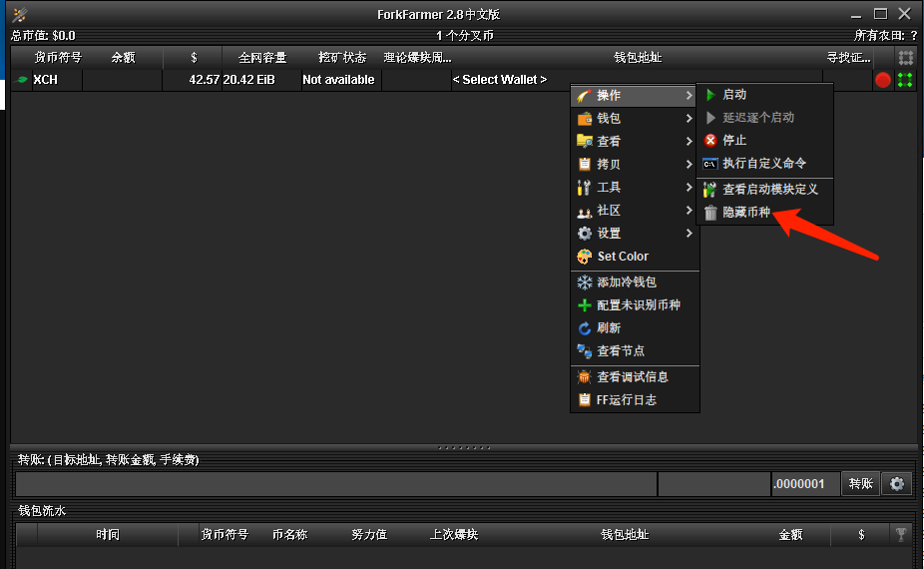Click the filter funnel icon in wallet history header
Image resolution: width=924 pixels, height=569 pixels.
point(901,535)
